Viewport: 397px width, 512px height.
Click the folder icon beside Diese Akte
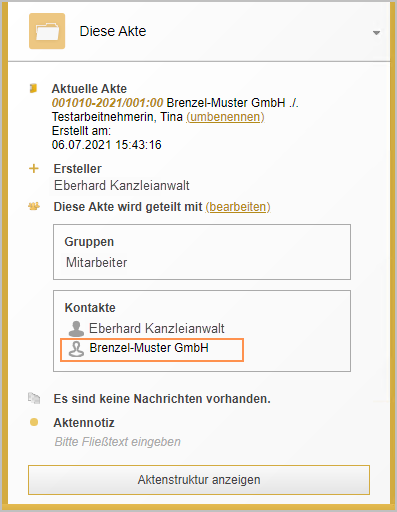(x=47, y=31)
